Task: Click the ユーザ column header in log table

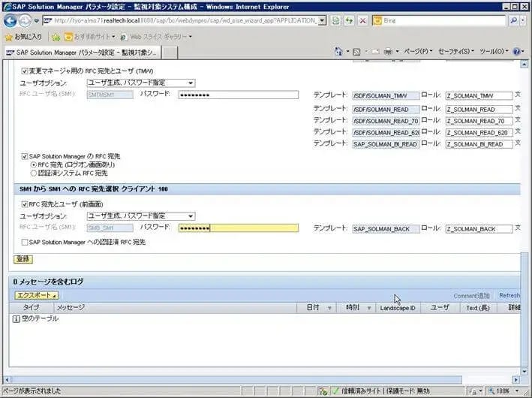Action: tap(440, 308)
